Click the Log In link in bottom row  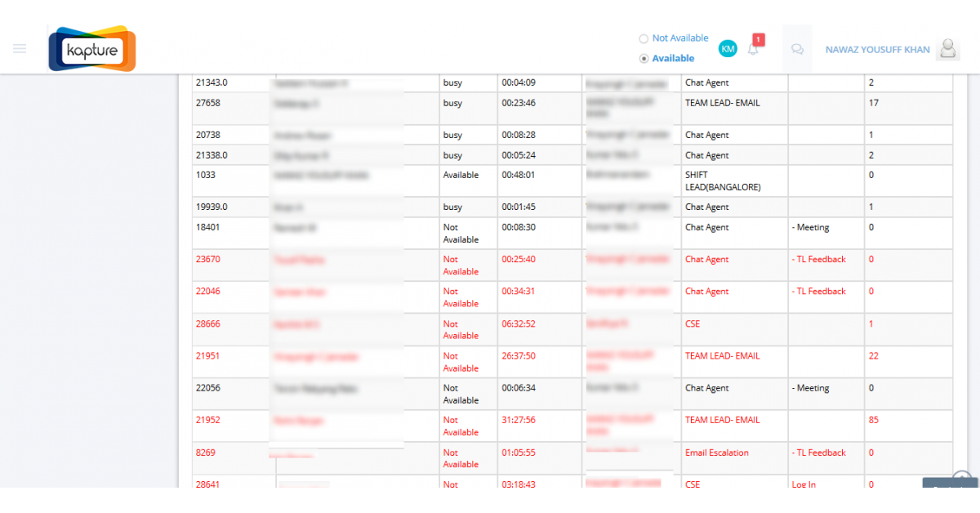802,484
